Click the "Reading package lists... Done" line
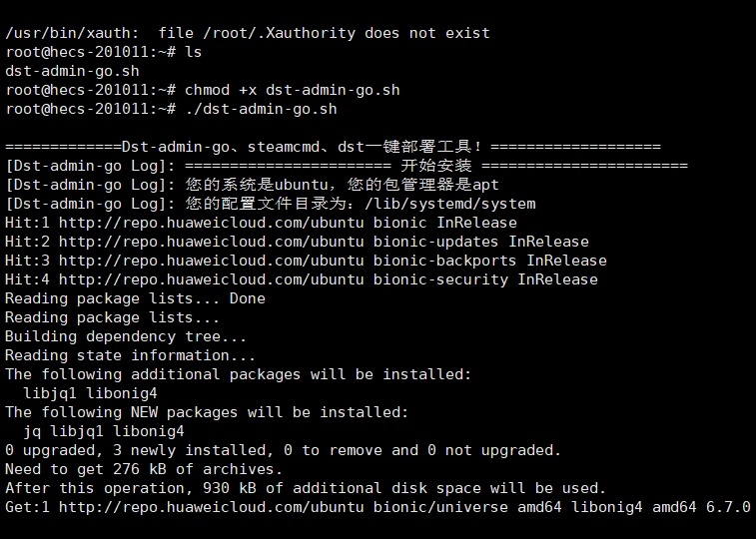 135,298
